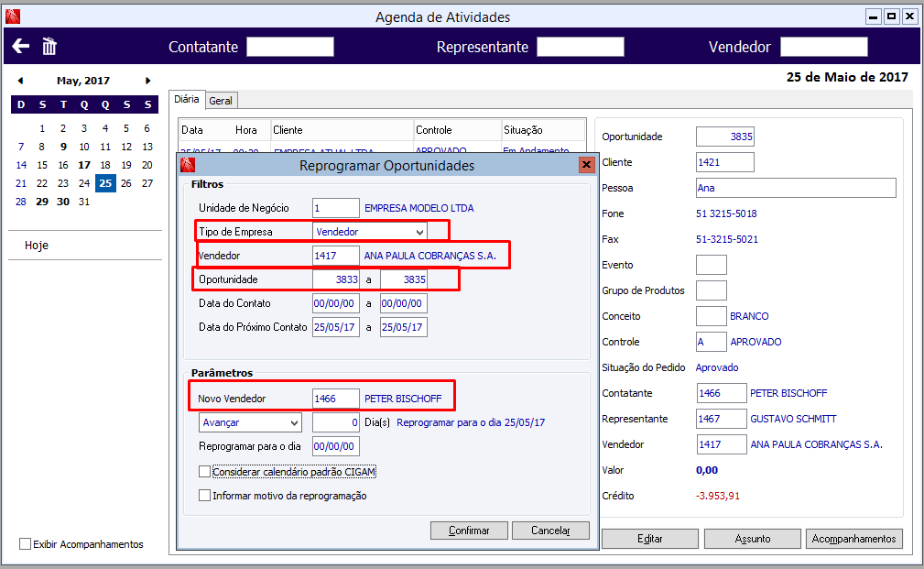
Task: Click the Novo Vendedor field 1466
Action: tap(336, 399)
